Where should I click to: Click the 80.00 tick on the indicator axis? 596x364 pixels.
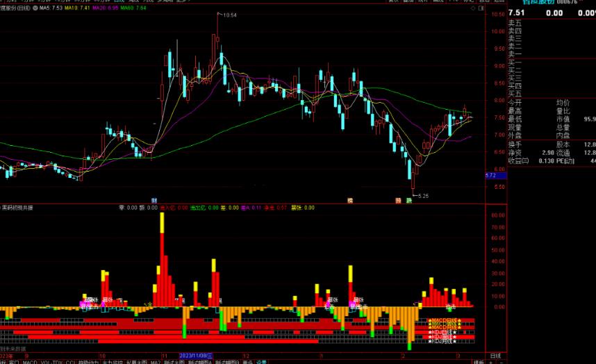click(498, 215)
